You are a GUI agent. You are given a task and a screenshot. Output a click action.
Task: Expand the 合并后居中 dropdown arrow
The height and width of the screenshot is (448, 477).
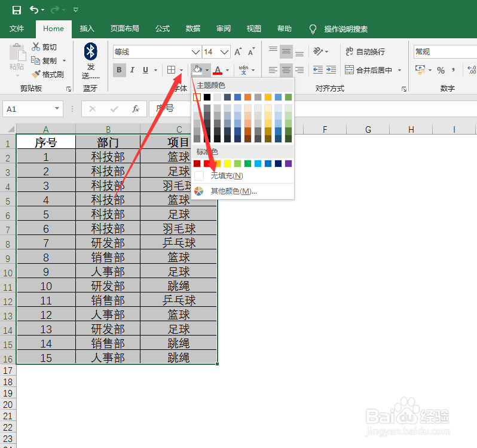(x=399, y=71)
